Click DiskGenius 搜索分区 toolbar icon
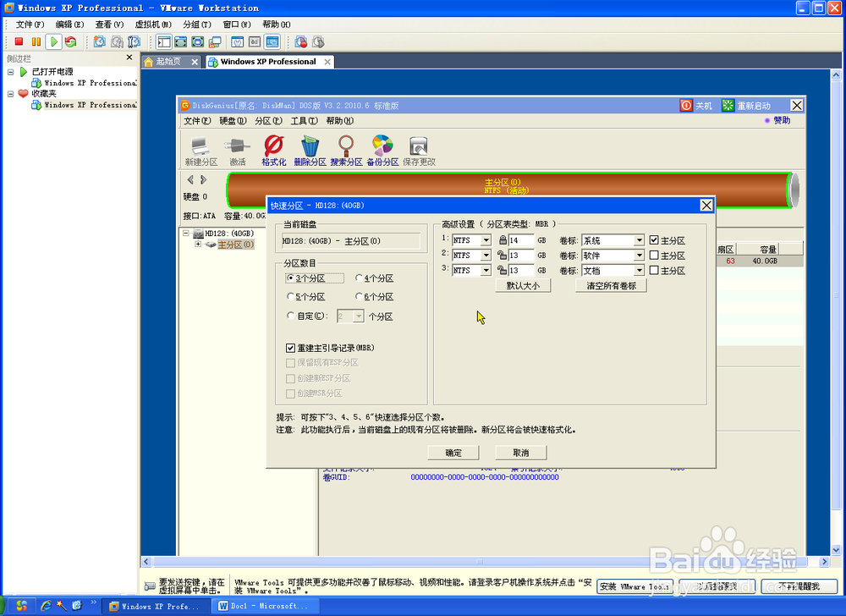 pos(346,151)
